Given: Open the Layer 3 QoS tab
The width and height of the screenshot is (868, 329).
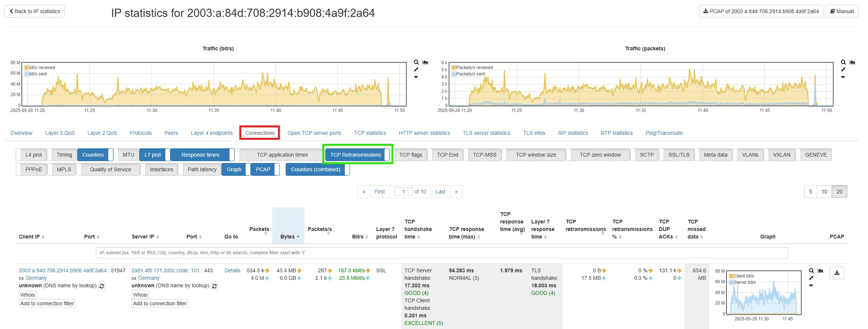Looking at the screenshot, I should [60, 133].
